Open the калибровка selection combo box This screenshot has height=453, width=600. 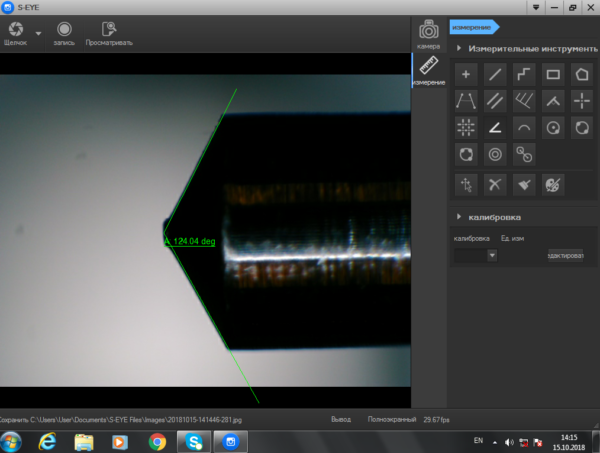click(x=475, y=255)
